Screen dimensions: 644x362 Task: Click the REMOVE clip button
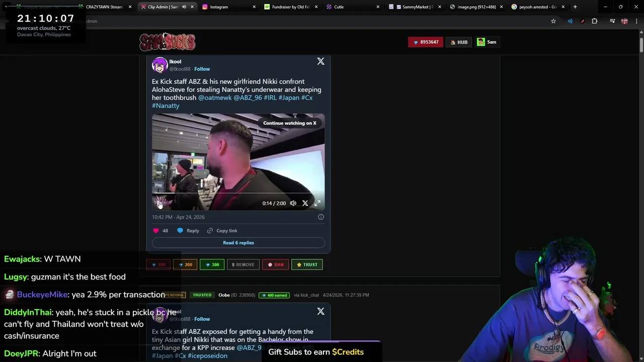243,264
